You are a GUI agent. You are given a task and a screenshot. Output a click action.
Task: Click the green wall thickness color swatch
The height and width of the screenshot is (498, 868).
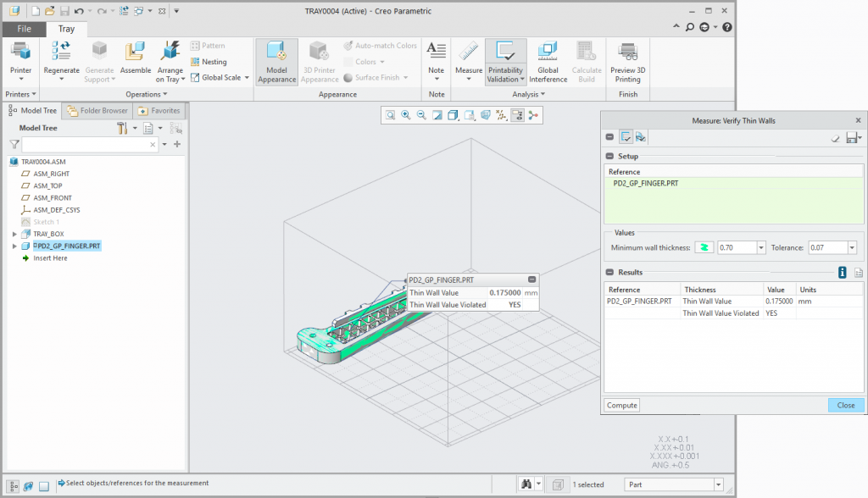click(704, 248)
